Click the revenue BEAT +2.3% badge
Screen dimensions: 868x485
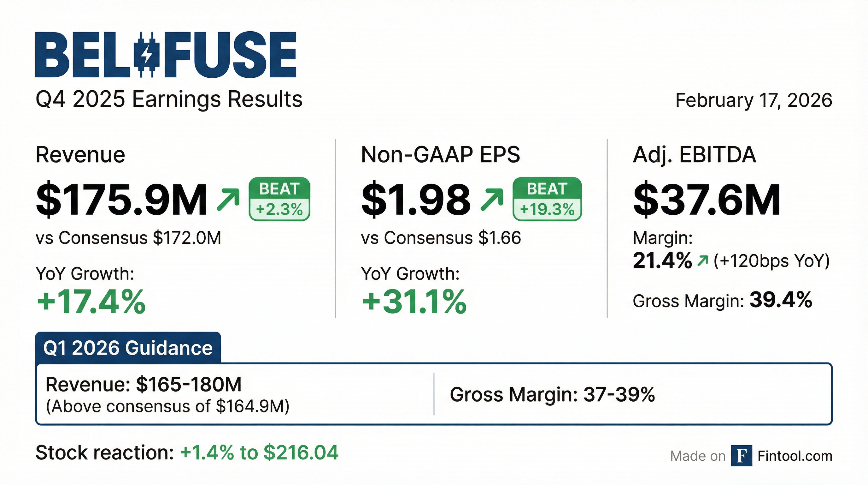279,199
